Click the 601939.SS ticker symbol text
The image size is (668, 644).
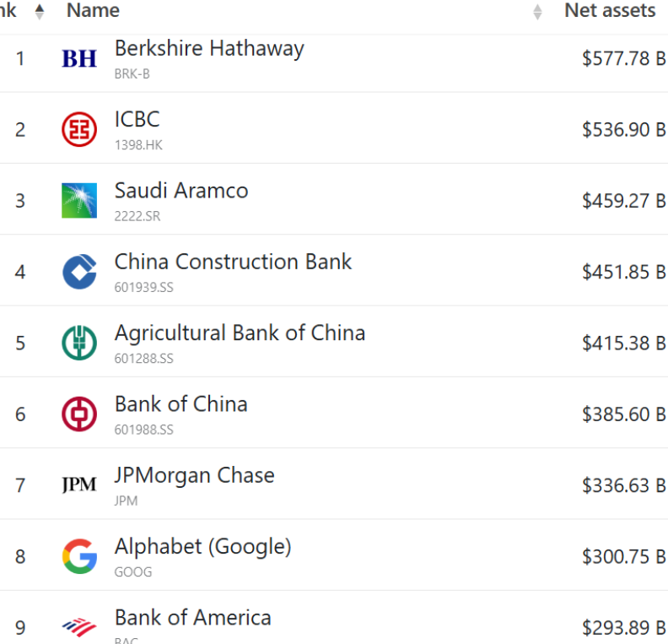coord(143,287)
